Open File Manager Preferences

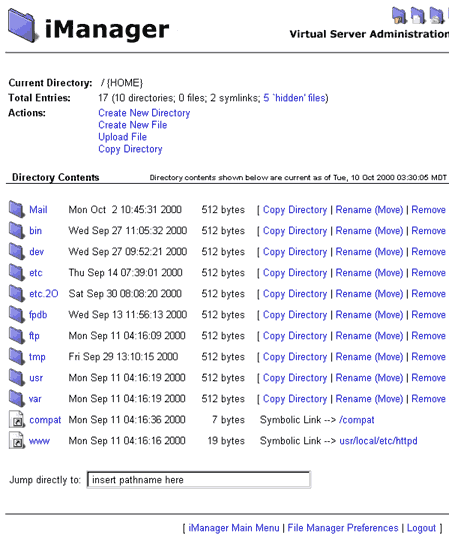pyautogui.click(x=342, y=528)
